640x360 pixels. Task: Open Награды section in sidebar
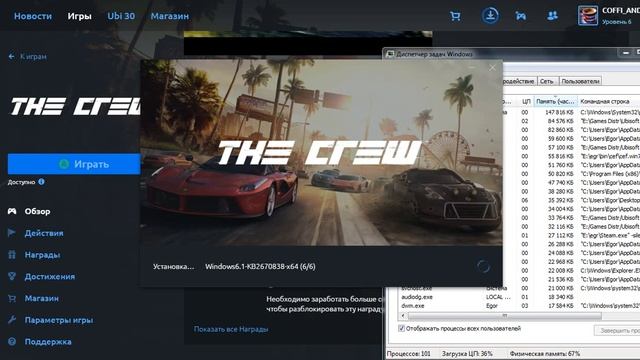[x=42, y=255]
